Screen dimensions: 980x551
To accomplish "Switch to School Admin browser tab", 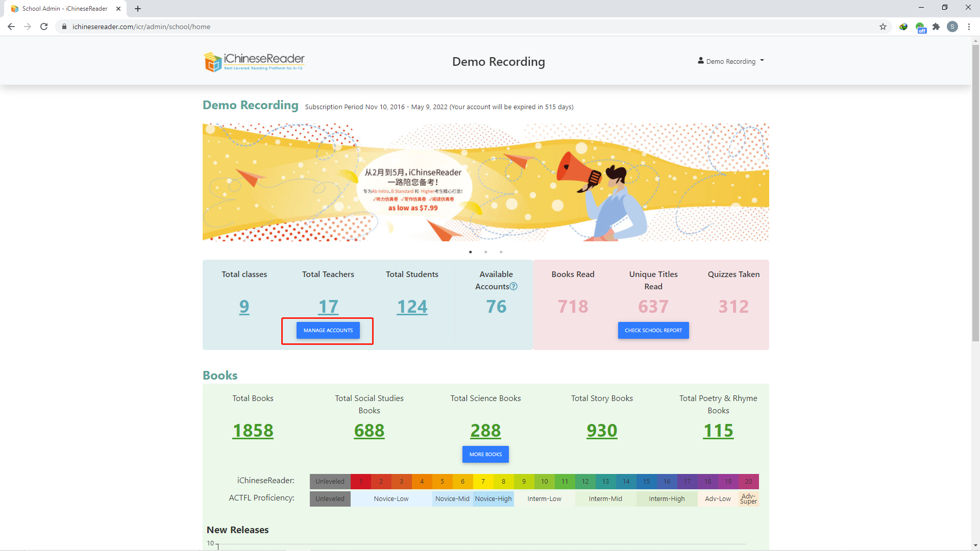I will point(65,9).
